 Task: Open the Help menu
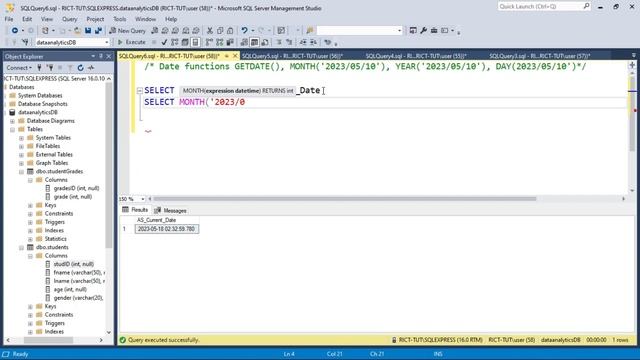171,19
